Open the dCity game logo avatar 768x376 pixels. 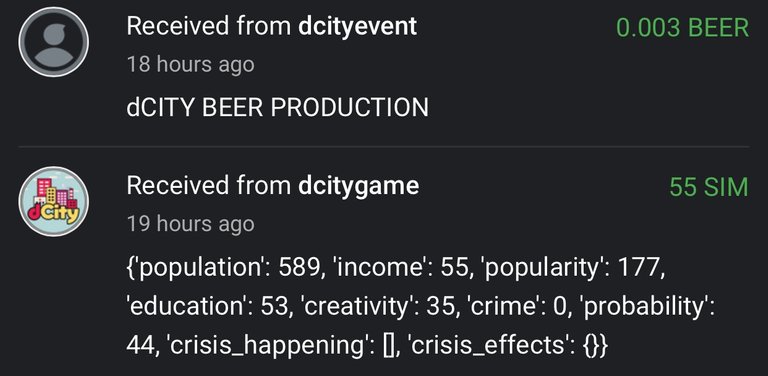(x=53, y=201)
